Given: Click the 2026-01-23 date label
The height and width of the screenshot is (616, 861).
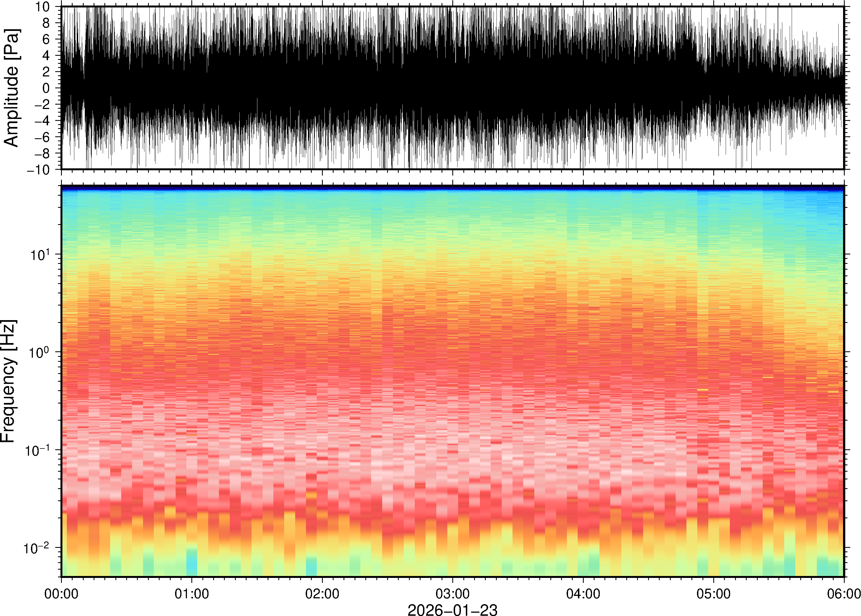Looking at the screenshot, I should pos(452,610).
